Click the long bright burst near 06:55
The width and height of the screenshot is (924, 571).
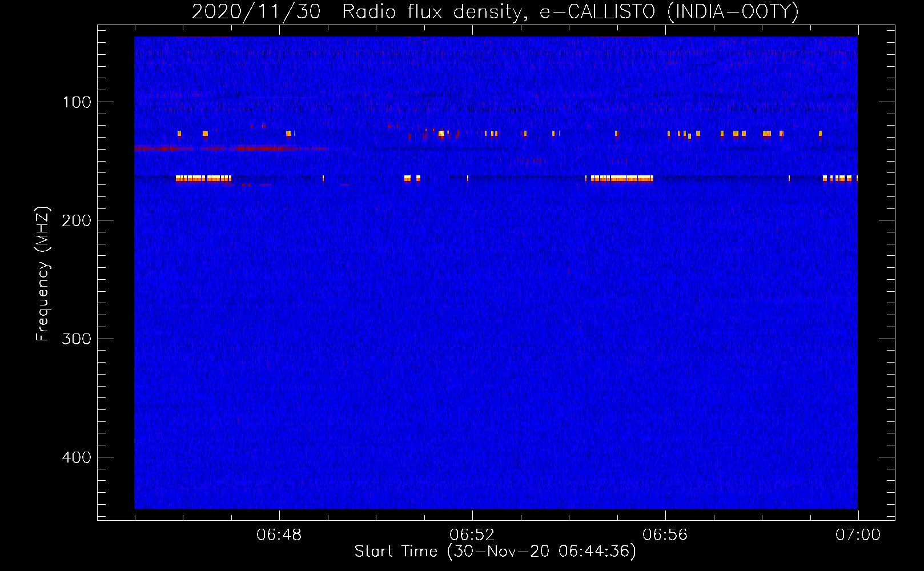[x=622, y=179]
